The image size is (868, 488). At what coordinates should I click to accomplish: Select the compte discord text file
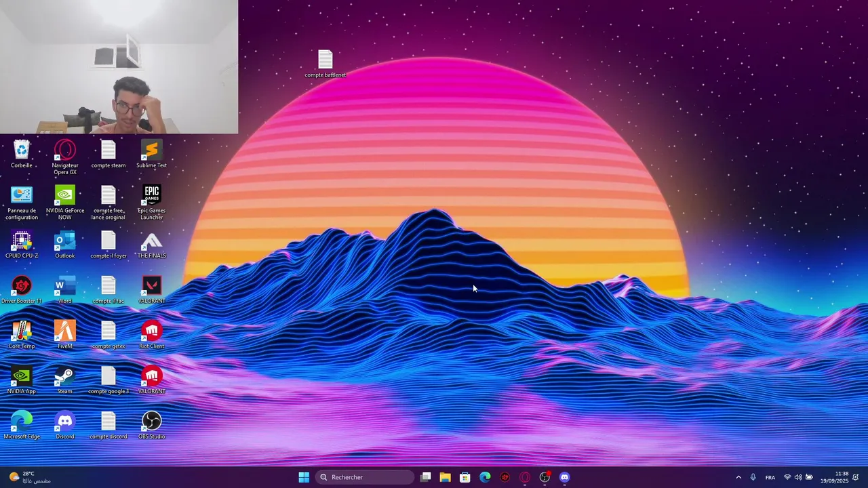coord(108,426)
